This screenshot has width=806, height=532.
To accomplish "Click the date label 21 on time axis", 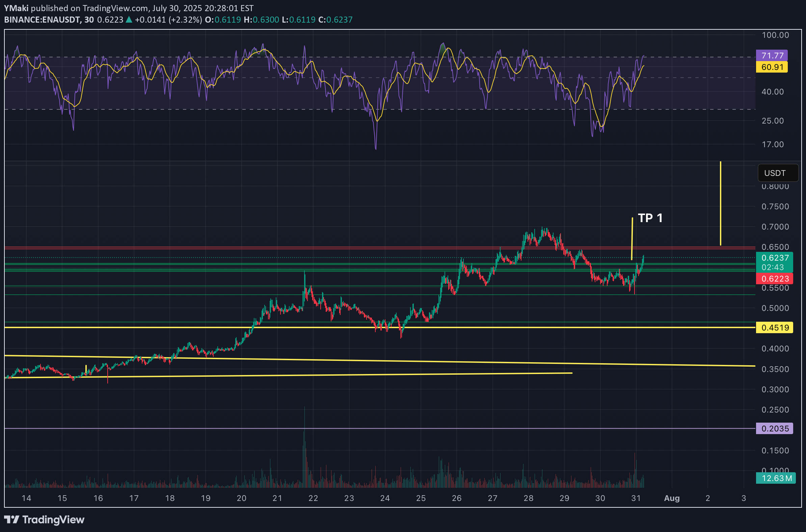I will pyautogui.click(x=277, y=498).
